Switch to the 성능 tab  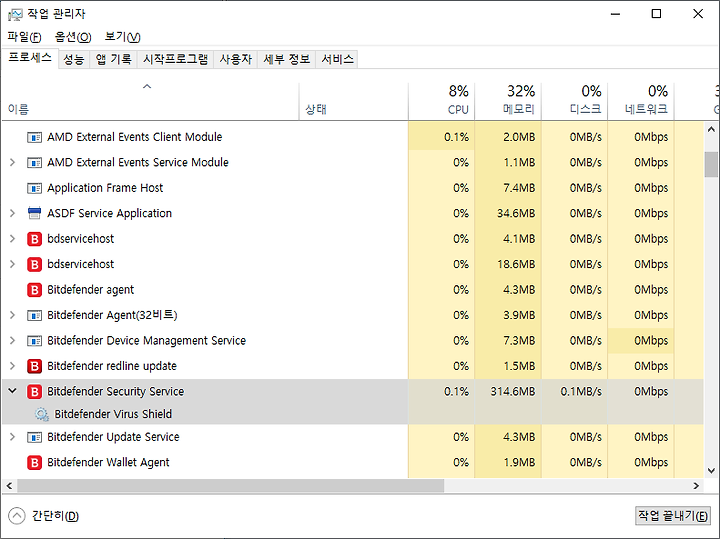[74, 59]
